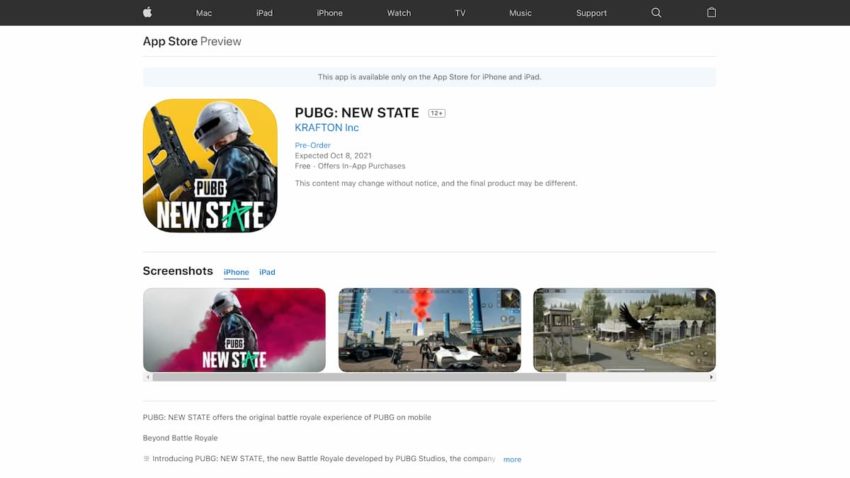Click the screenshots horizontal scrollbar thumb

tap(359, 377)
